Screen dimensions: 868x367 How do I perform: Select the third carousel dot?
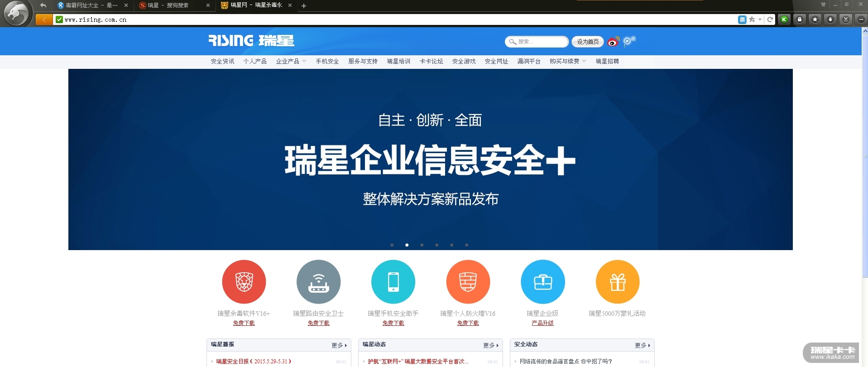click(422, 245)
